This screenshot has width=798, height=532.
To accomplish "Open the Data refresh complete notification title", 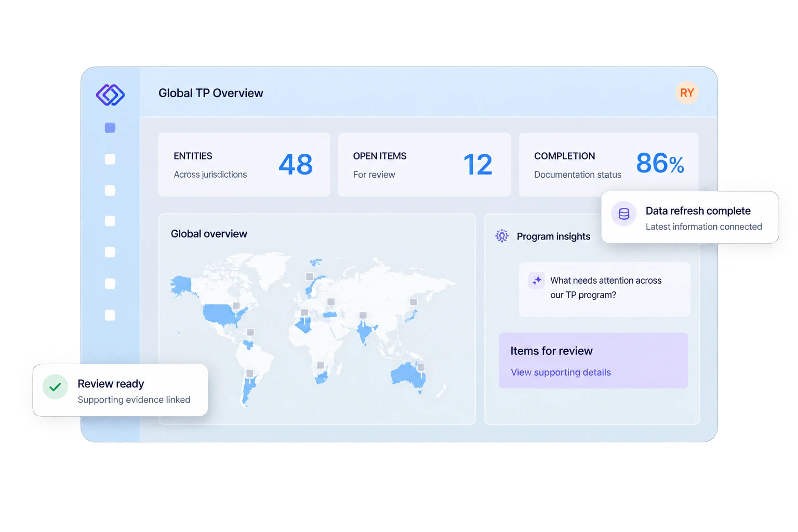I will [x=698, y=211].
